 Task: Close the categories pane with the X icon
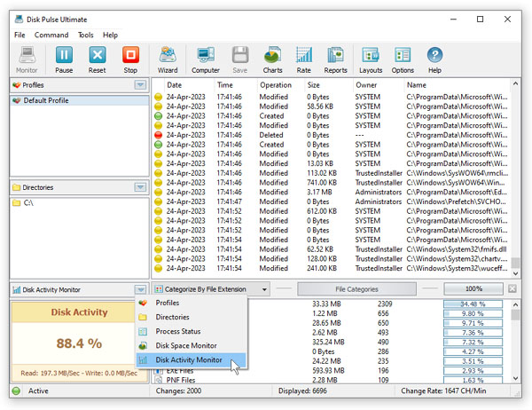[512, 288]
